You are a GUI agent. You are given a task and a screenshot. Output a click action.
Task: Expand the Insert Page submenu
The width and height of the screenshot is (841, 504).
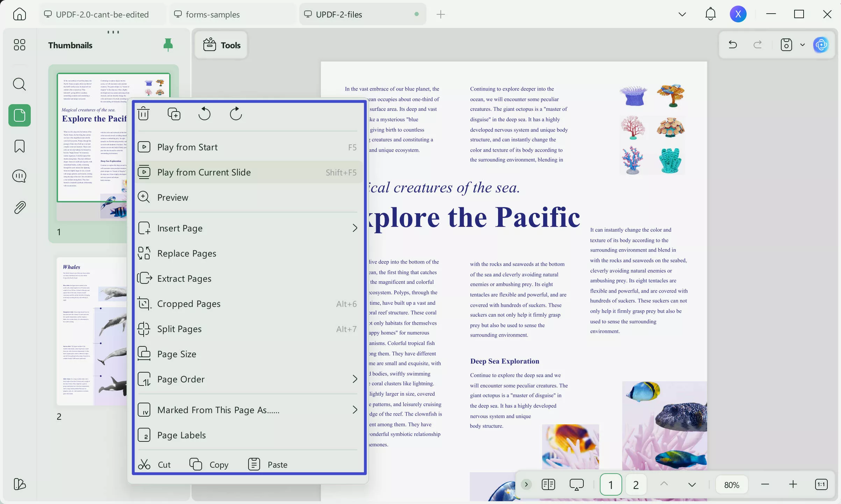tap(355, 228)
